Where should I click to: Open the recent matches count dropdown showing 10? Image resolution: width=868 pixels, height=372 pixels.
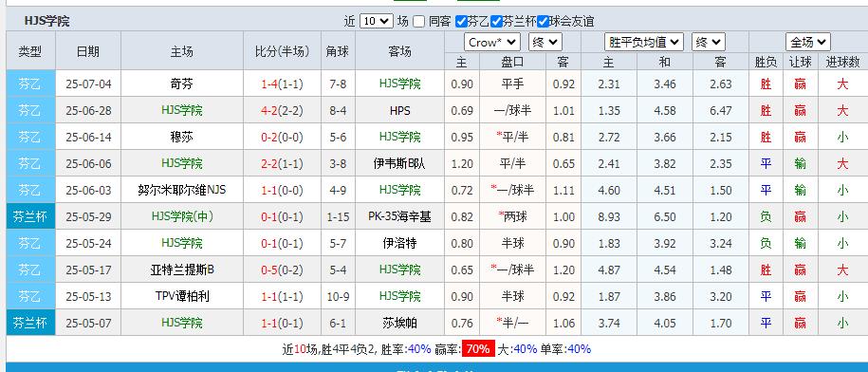(x=377, y=22)
